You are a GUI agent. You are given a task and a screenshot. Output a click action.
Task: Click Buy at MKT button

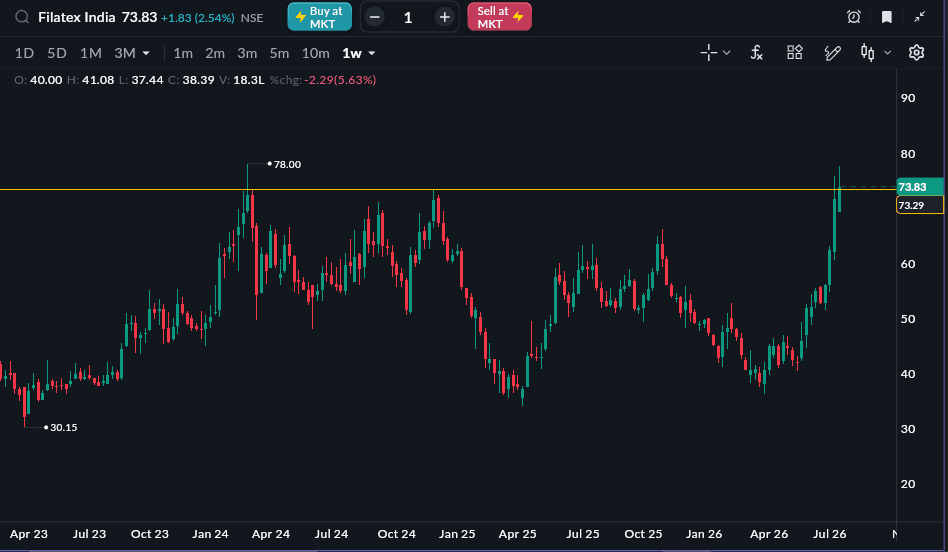319,17
